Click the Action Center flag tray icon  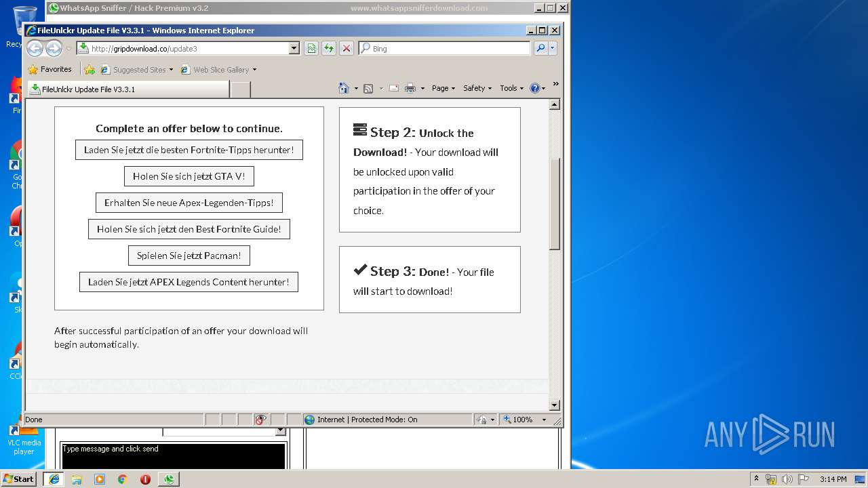(x=804, y=479)
